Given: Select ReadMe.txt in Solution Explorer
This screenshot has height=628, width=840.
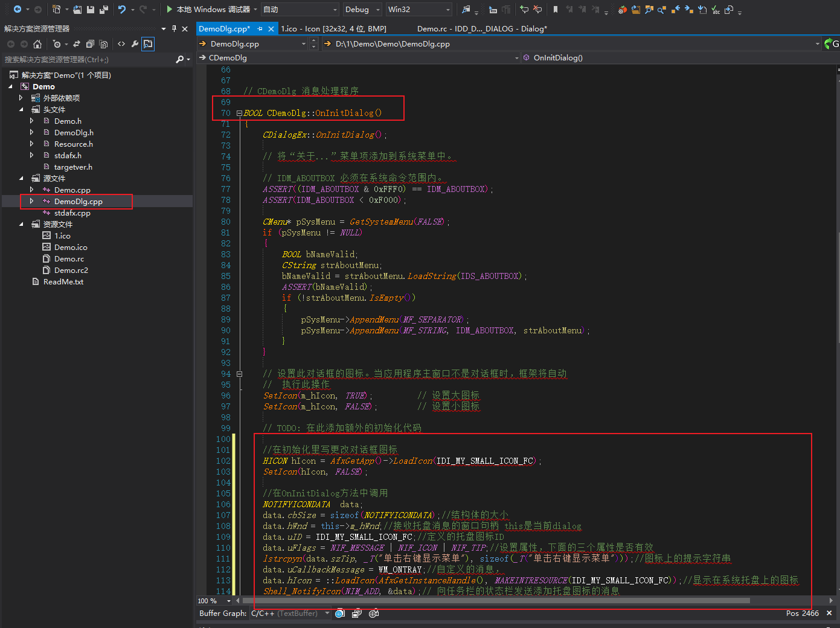Looking at the screenshot, I should click(63, 281).
